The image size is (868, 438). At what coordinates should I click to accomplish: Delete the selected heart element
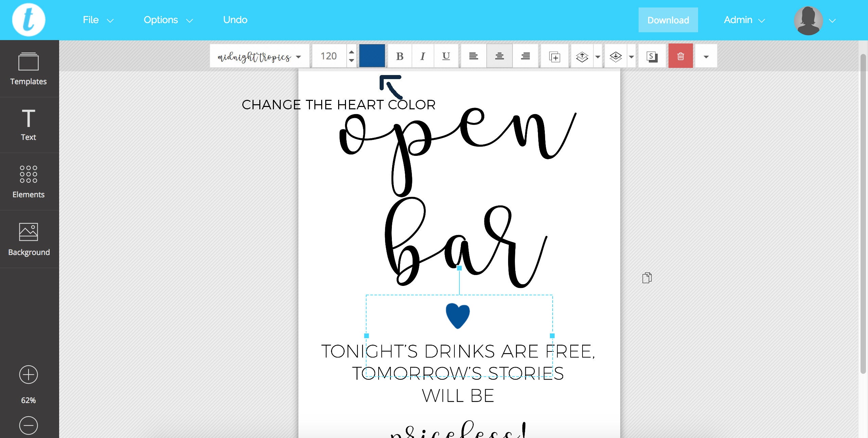tap(680, 56)
